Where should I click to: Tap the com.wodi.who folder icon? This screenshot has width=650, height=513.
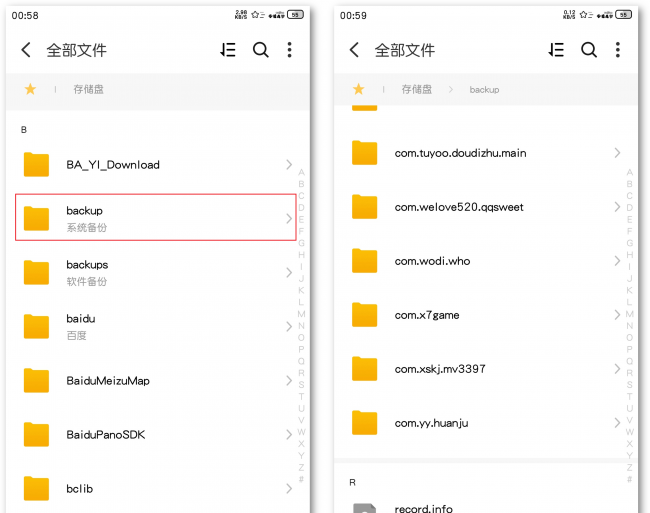pos(365,261)
